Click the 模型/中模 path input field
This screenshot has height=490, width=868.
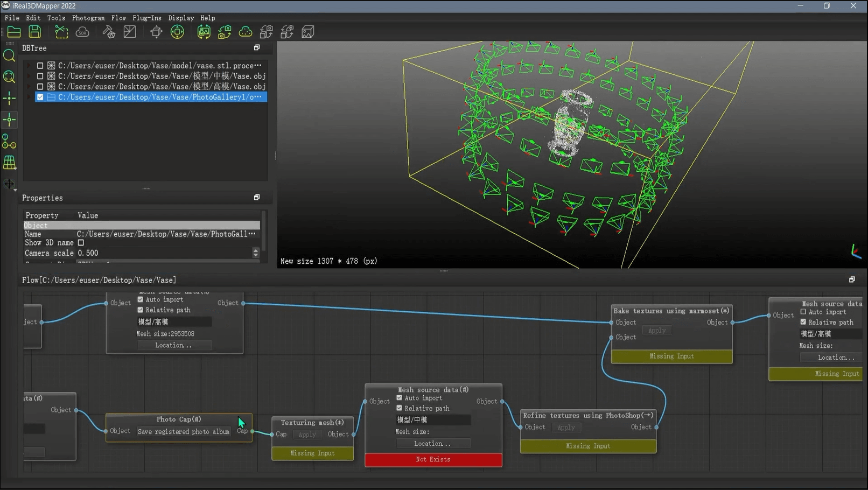[433, 419]
